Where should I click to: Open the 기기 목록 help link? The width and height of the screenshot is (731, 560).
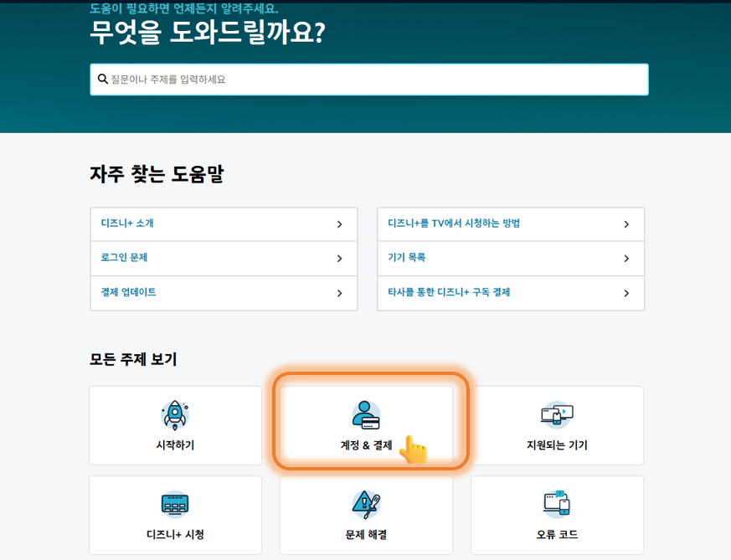pos(406,257)
